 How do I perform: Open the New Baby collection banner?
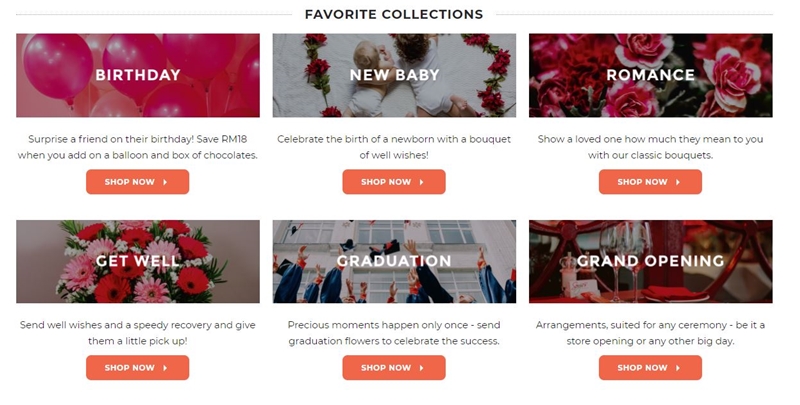394,75
